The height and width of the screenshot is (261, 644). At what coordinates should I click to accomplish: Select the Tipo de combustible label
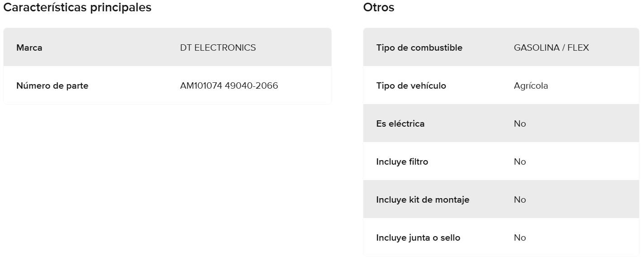click(419, 47)
